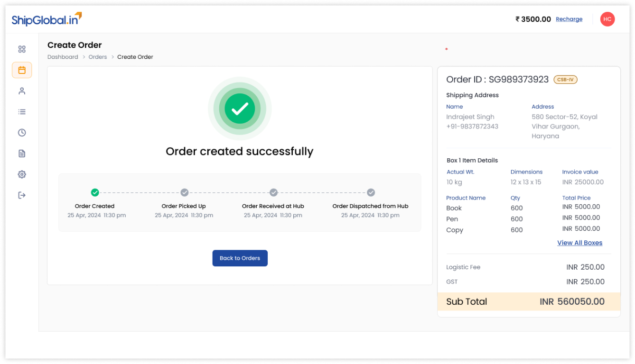Open the reports document icon in sidebar

(22, 153)
